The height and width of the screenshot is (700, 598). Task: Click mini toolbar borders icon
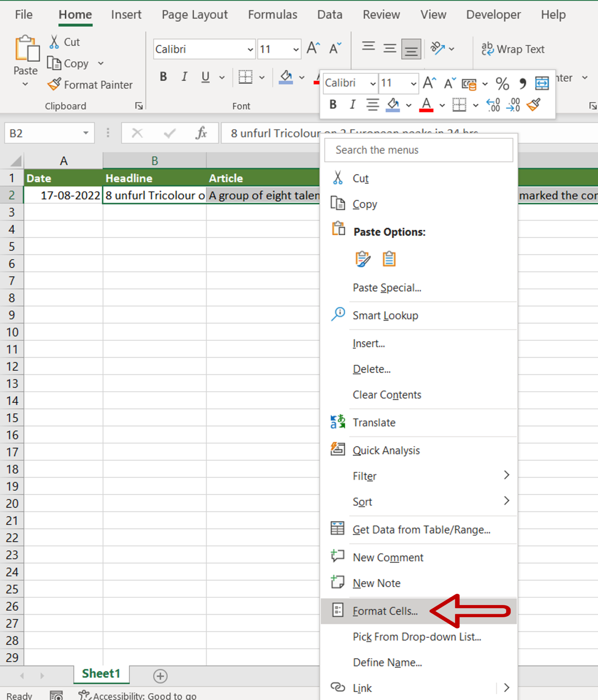coord(459,104)
